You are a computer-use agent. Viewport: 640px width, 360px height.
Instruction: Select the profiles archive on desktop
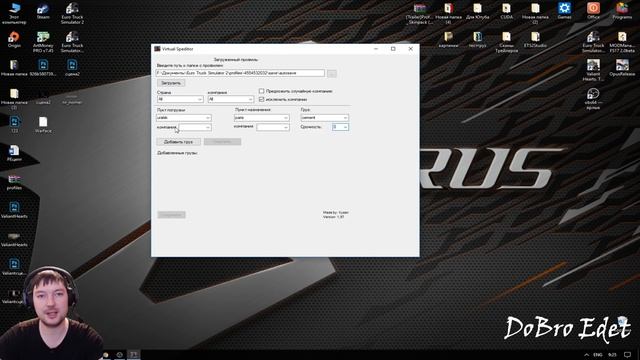(14, 182)
